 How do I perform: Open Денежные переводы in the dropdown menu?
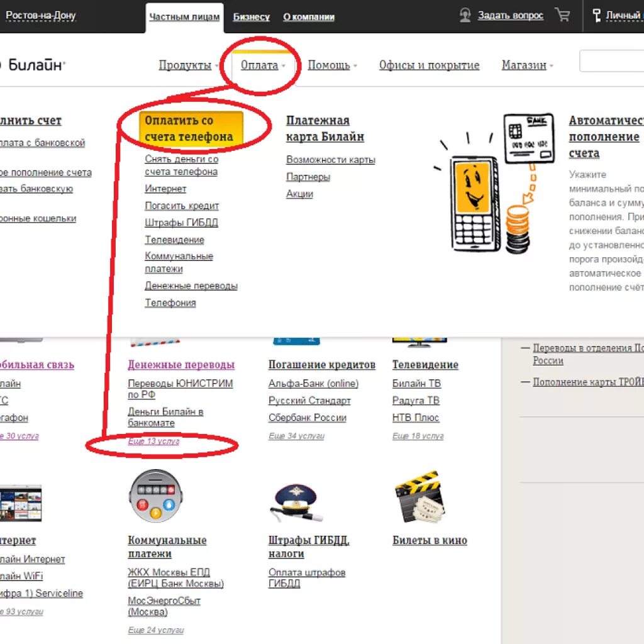191,286
